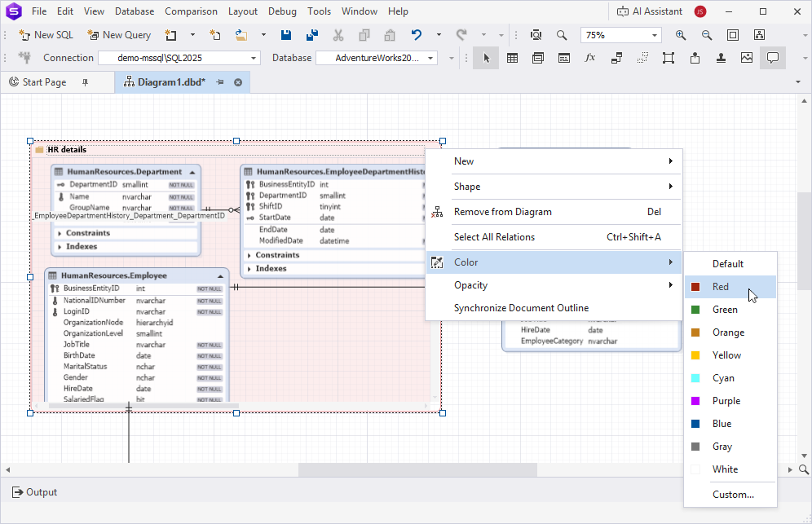Toggle the pin on Diagram1.dbd tab

click(220, 82)
